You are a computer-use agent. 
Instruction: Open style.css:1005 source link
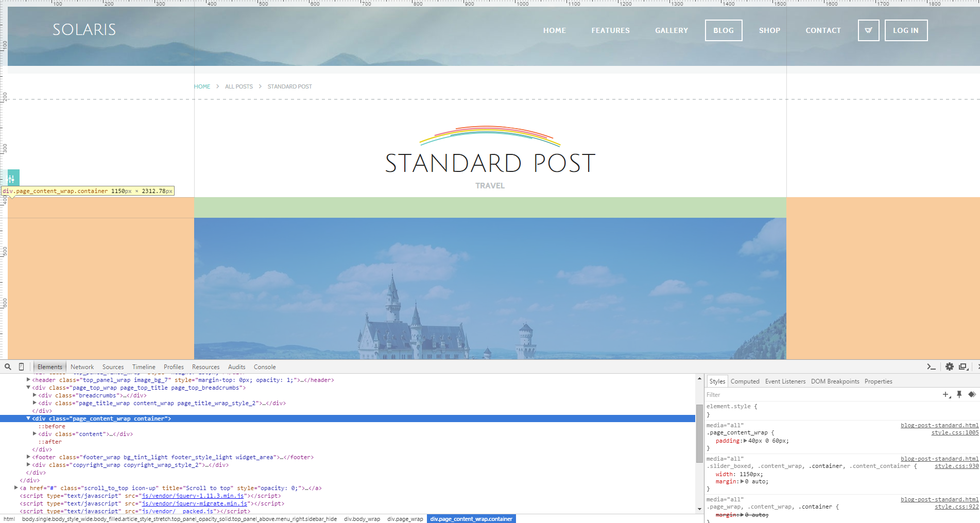pyautogui.click(x=954, y=433)
